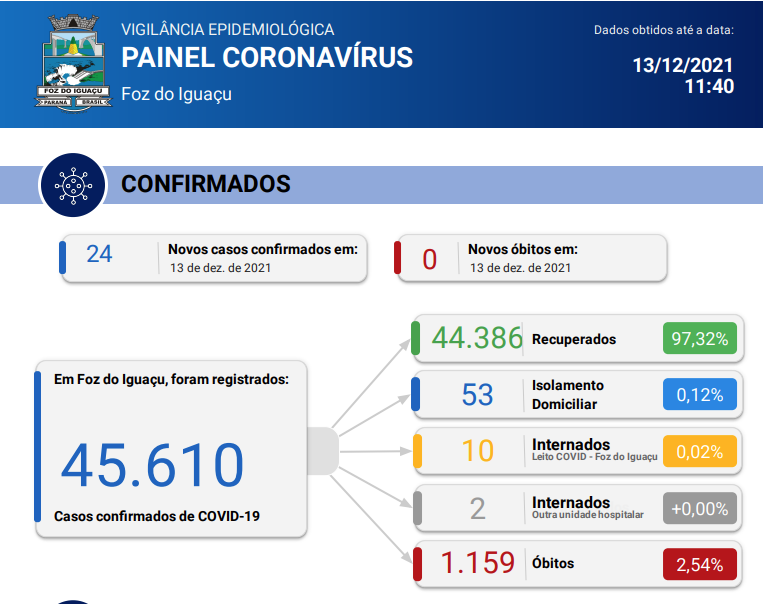
Task: Click 'Leito COVID - Foz do Iguaçu' text
Action: coord(595,457)
